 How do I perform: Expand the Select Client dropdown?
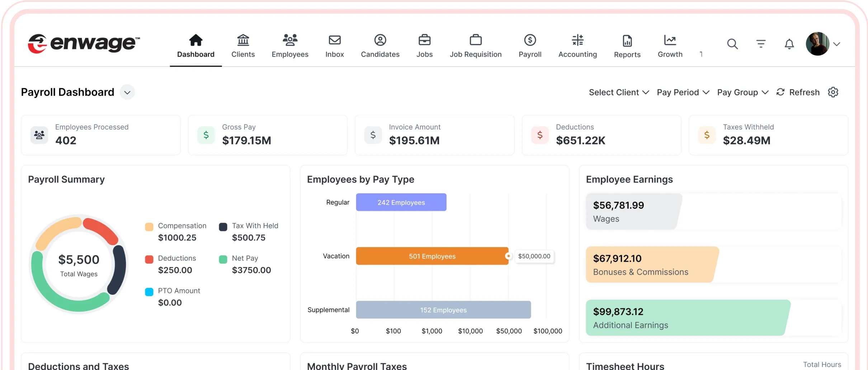(619, 92)
